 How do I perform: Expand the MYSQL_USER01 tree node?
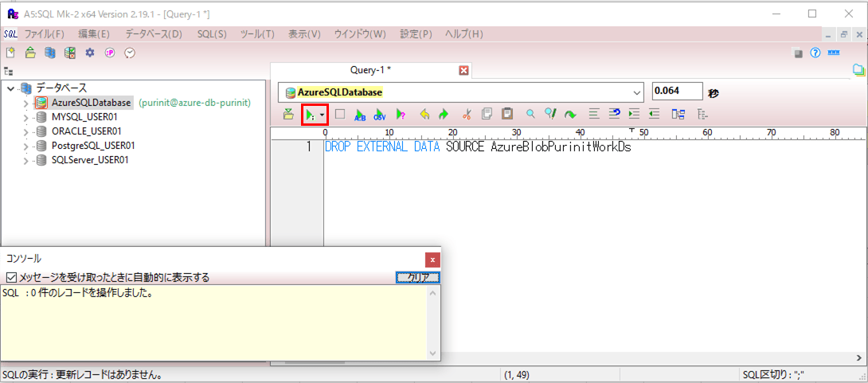pyautogui.click(x=25, y=117)
